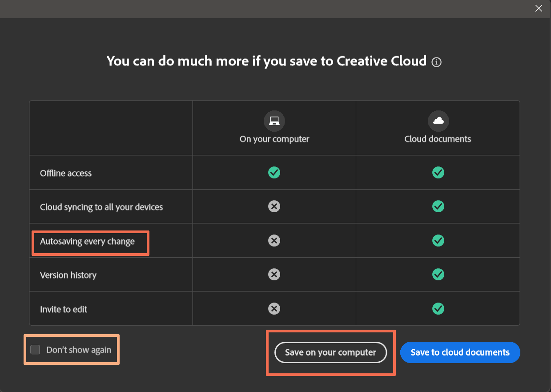Screen dimensions: 551x392
Task: Click the green check for Version history in cloud
Action: [438, 275]
